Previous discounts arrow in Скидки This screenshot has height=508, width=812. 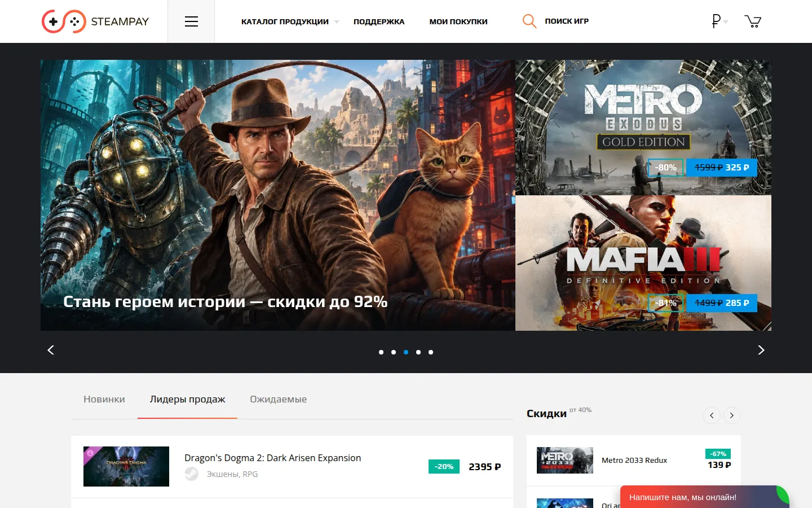tap(712, 415)
